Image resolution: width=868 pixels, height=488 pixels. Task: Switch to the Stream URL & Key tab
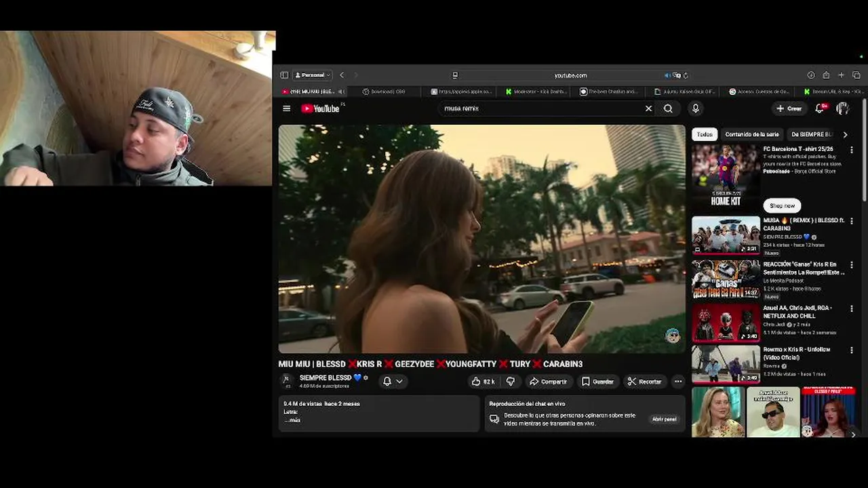[x=833, y=91]
